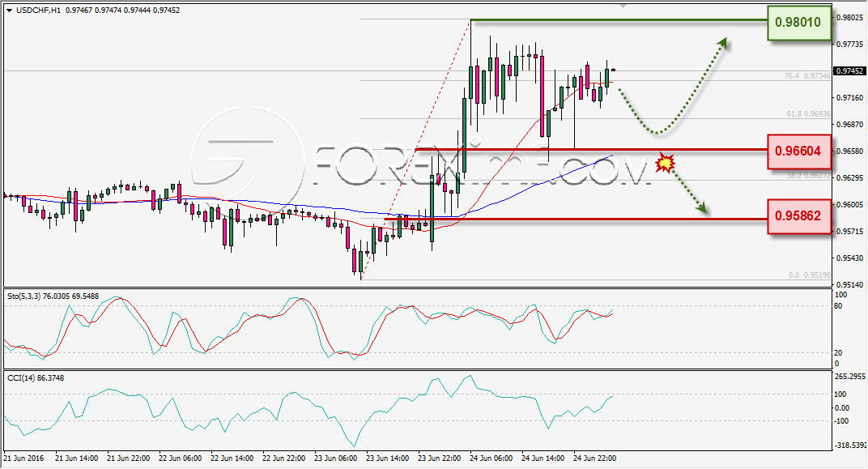Click time axis label 22 Jun 06:00
The image size is (868, 469).
coord(180,458)
